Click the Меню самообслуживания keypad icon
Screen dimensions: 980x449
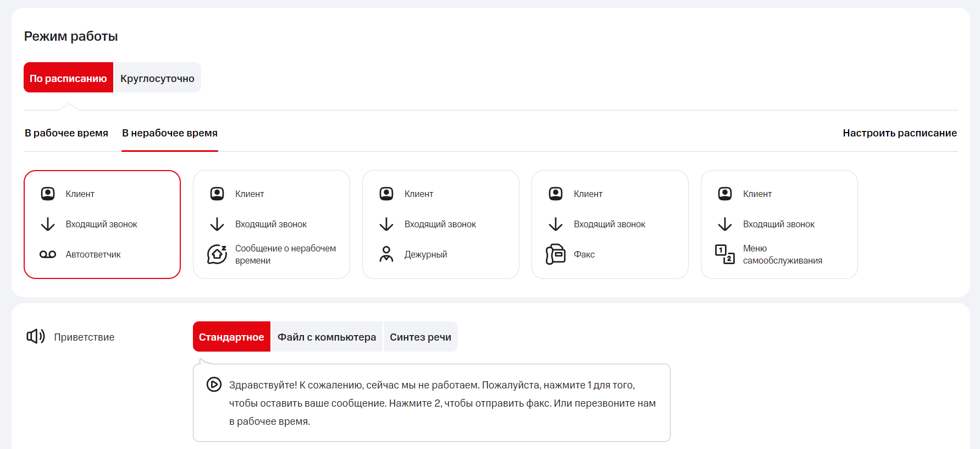(725, 254)
